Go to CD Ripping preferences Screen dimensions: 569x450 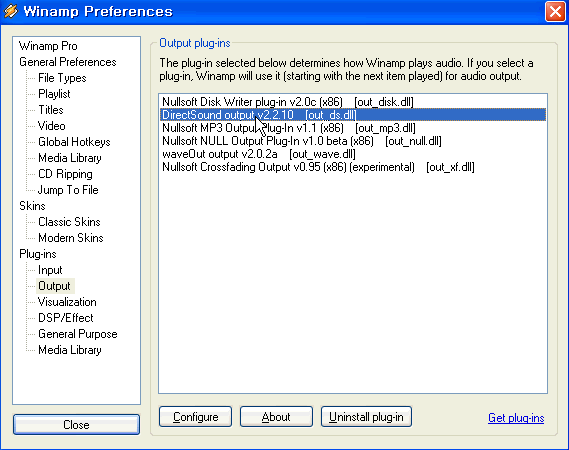(x=65, y=174)
